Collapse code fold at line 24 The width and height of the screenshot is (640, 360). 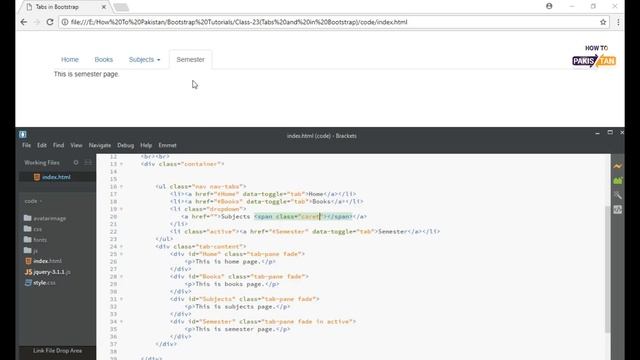pyautogui.click(x=121, y=247)
